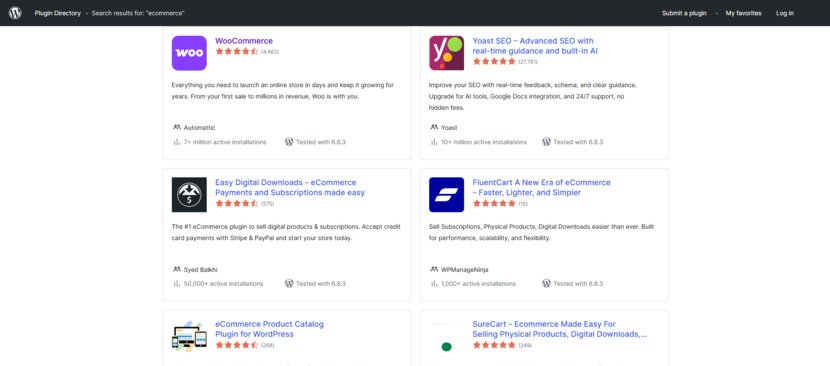Image resolution: width=830 pixels, height=366 pixels.
Task: Click 'Search results for: ecommerce' breadcrumb text
Action: click(x=138, y=13)
